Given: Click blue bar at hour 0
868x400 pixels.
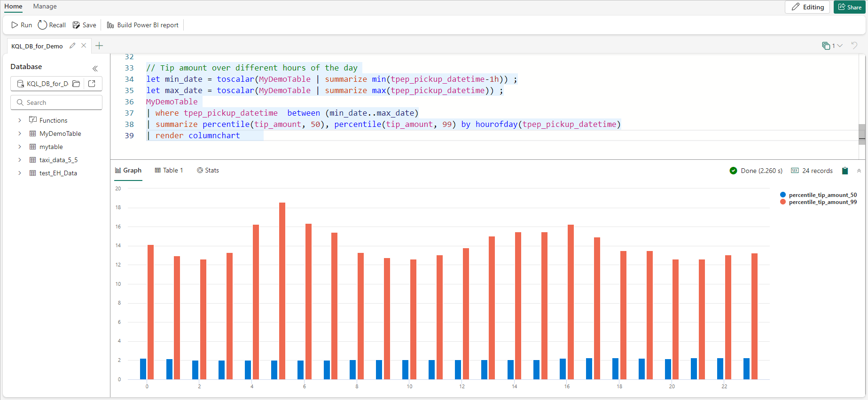Looking at the screenshot, I should [143, 369].
